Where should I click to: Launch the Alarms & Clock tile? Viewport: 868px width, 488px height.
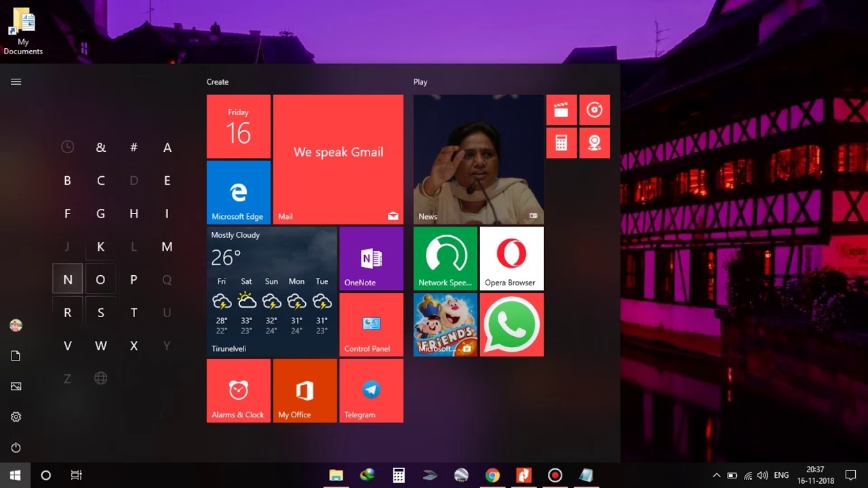tap(239, 391)
